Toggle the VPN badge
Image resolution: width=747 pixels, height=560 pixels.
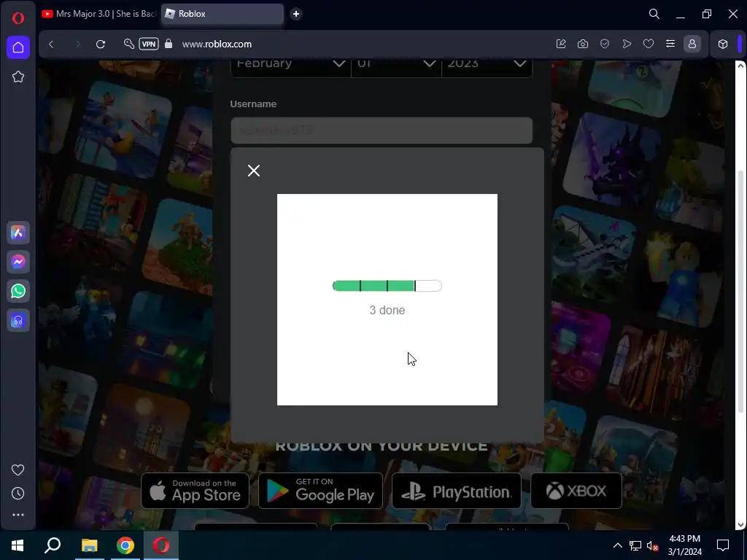(149, 44)
